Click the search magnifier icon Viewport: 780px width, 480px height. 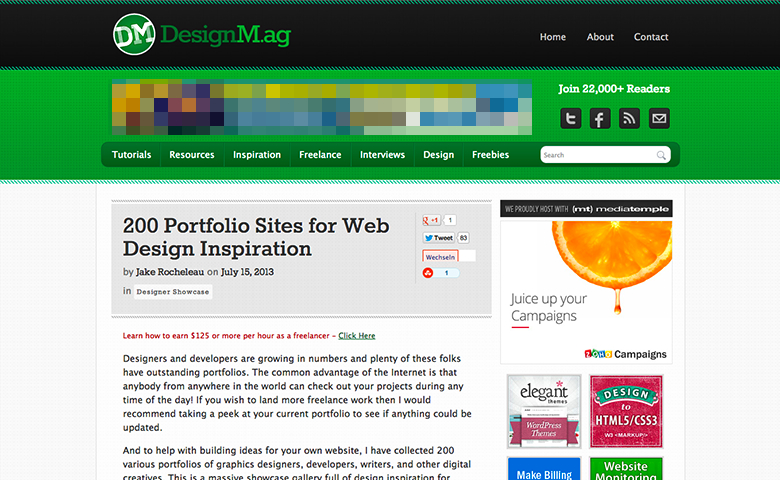click(661, 155)
